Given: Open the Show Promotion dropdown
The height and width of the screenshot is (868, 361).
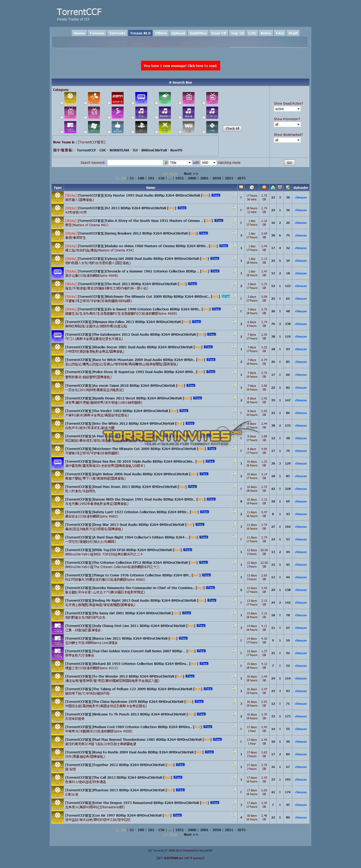Looking at the screenshot, I should (287, 124).
